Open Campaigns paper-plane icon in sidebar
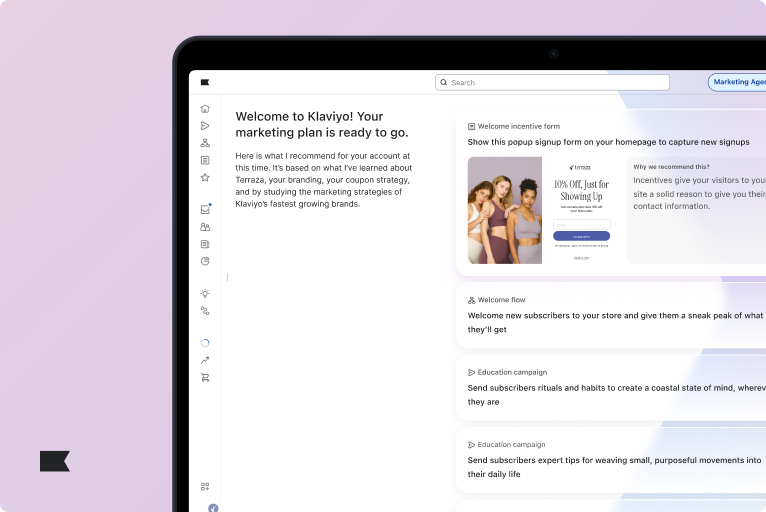The image size is (766, 512). coord(205,126)
